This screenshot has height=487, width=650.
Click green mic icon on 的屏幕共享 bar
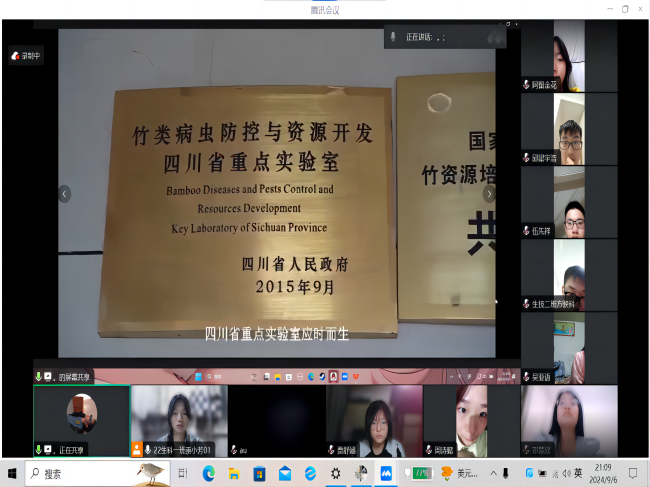pos(39,376)
